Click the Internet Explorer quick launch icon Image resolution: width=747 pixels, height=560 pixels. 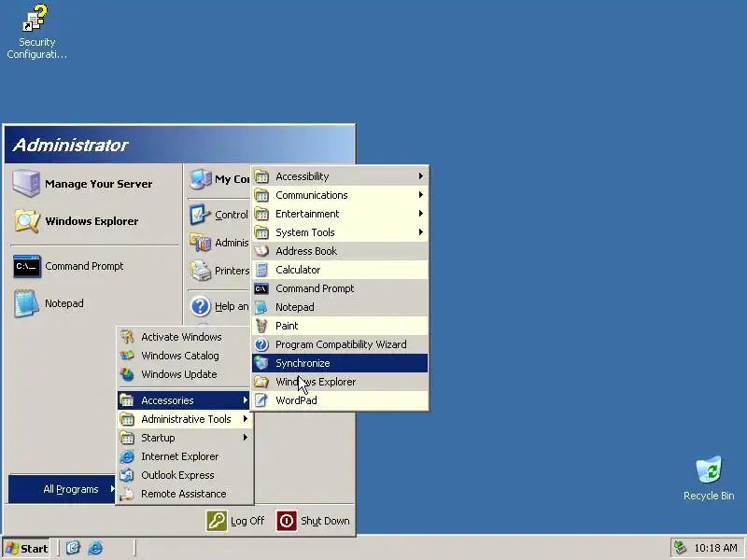[x=95, y=548]
